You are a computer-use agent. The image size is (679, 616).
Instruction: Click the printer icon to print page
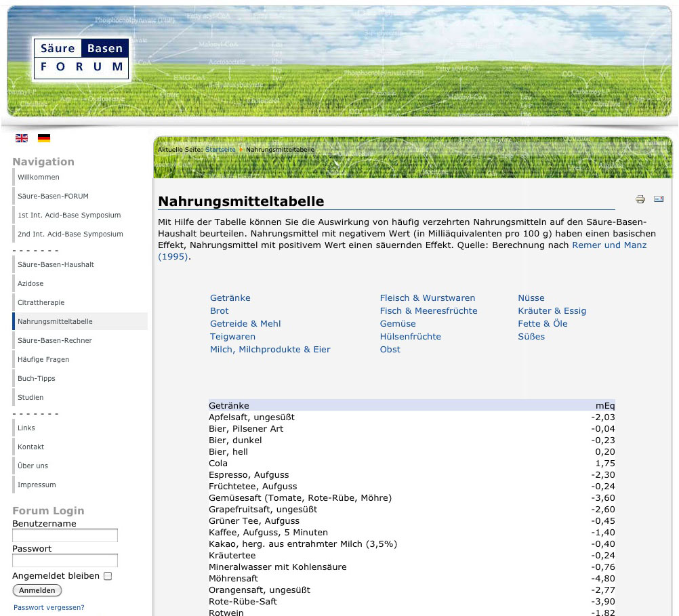[640, 199]
